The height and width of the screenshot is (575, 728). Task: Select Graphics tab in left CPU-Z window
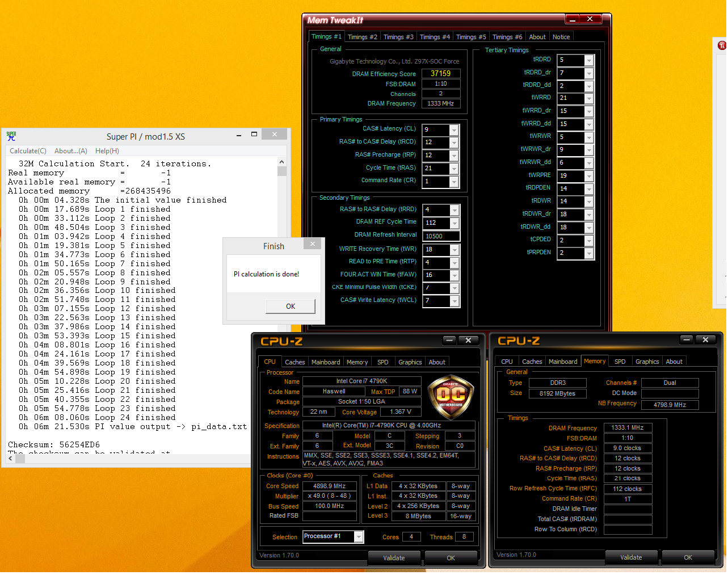(410, 362)
